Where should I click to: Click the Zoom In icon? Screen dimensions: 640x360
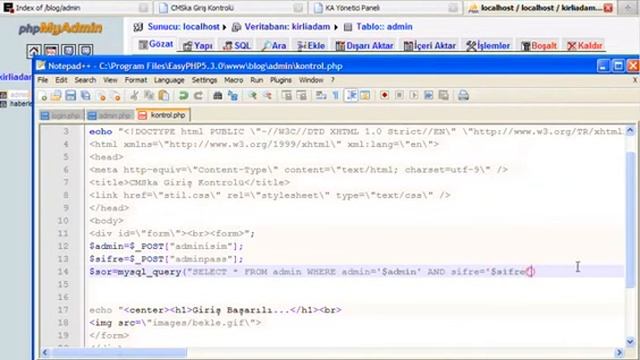tap(253, 96)
